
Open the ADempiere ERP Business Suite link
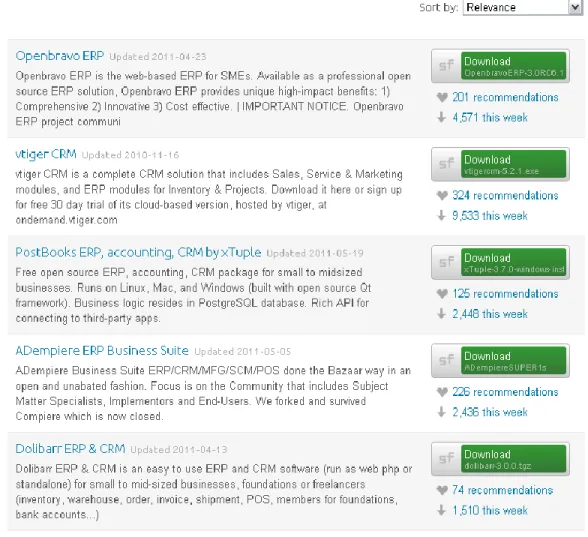102,351
